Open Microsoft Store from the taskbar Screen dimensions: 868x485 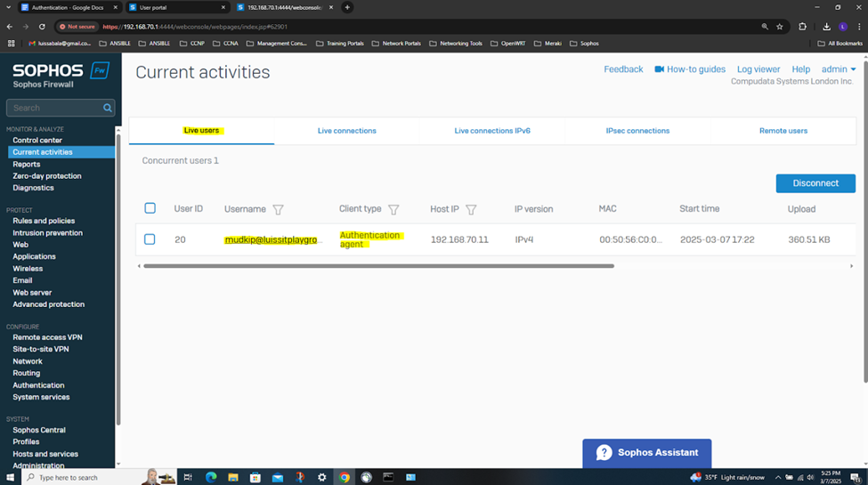pyautogui.click(x=256, y=477)
